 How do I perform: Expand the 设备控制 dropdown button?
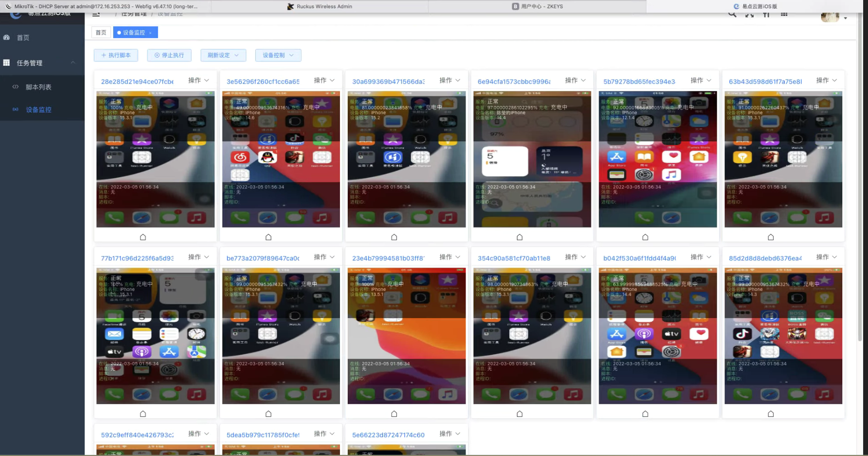pos(278,55)
